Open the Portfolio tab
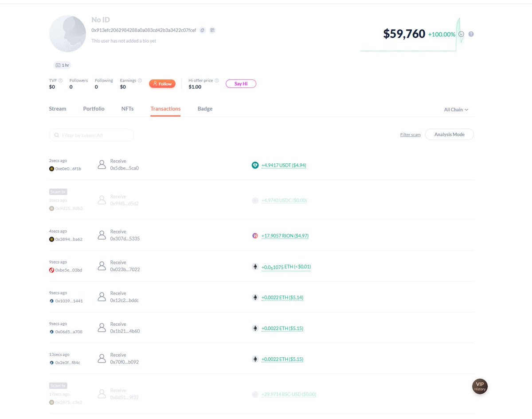This screenshot has width=532, height=419. tap(94, 109)
